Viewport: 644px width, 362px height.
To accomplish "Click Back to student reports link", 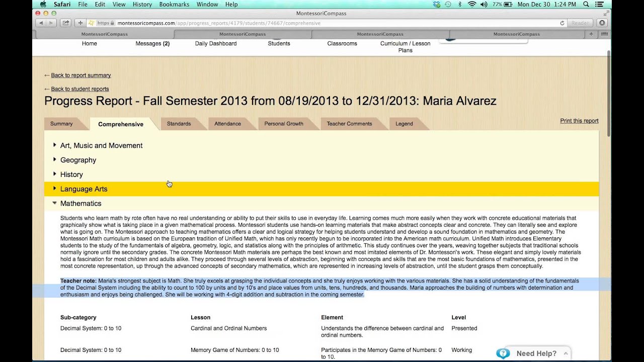I will (80, 89).
